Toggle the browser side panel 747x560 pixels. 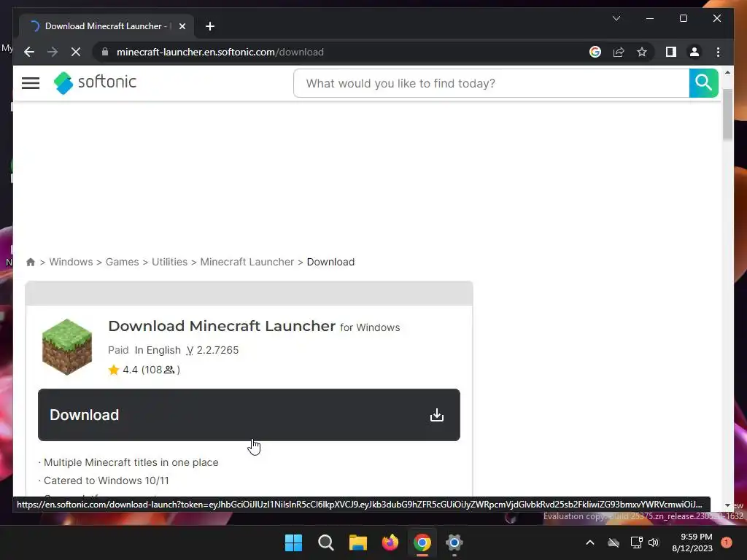click(671, 52)
